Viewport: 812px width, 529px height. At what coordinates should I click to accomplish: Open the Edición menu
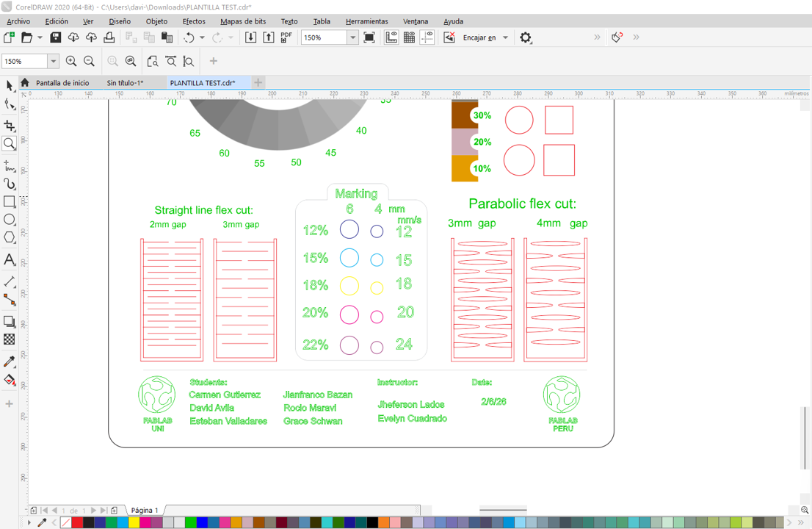point(57,21)
